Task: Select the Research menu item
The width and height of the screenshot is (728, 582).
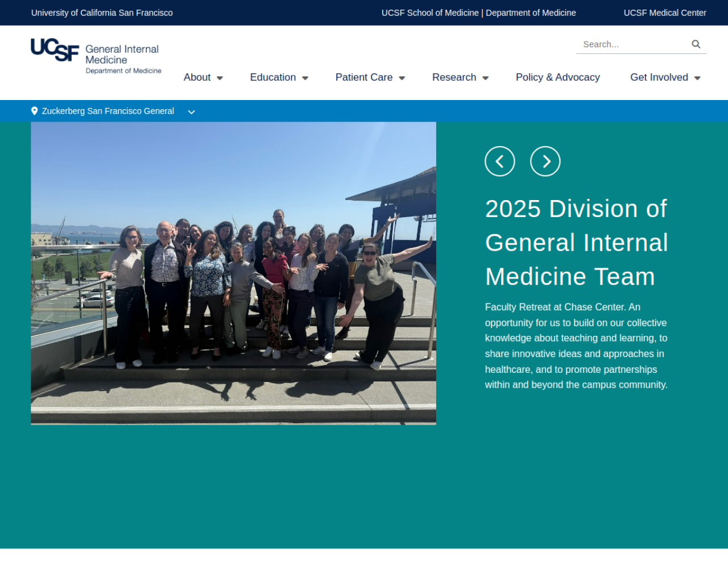Action: (454, 77)
